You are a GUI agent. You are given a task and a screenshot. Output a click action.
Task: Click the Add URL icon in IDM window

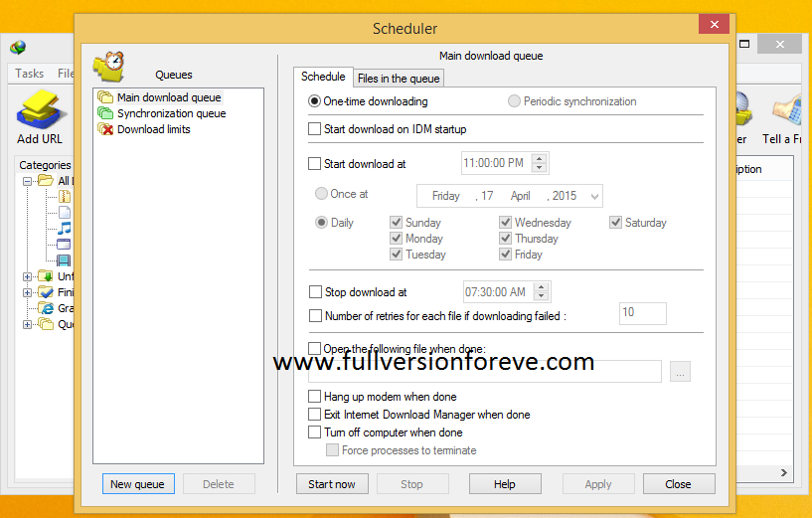[42, 109]
